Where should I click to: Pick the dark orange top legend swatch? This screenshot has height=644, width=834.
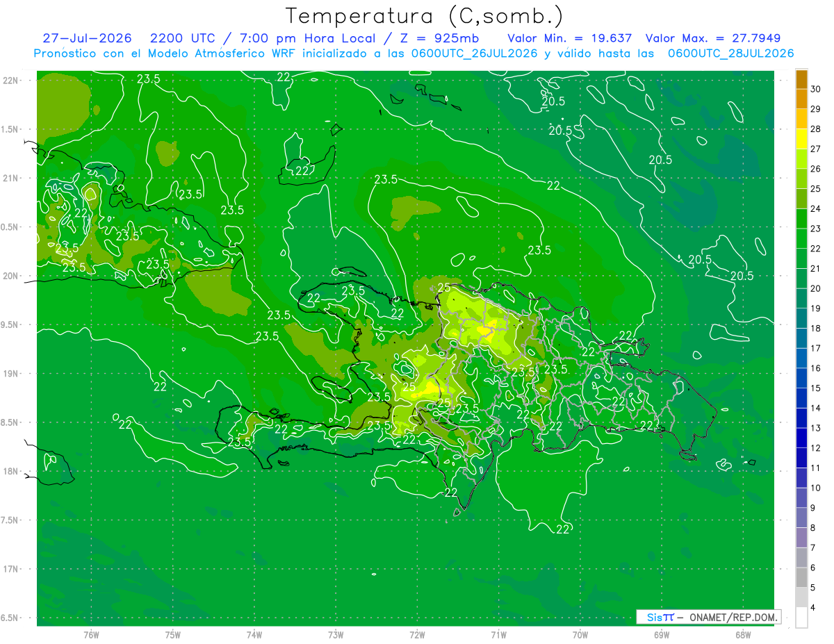pyautogui.click(x=801, y=79)
